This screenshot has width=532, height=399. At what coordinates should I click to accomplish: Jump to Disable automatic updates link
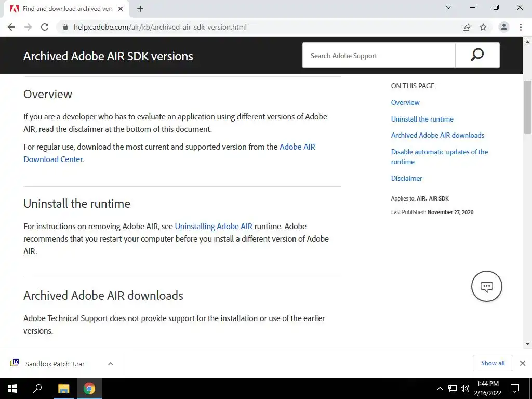(x=440, y=157)
